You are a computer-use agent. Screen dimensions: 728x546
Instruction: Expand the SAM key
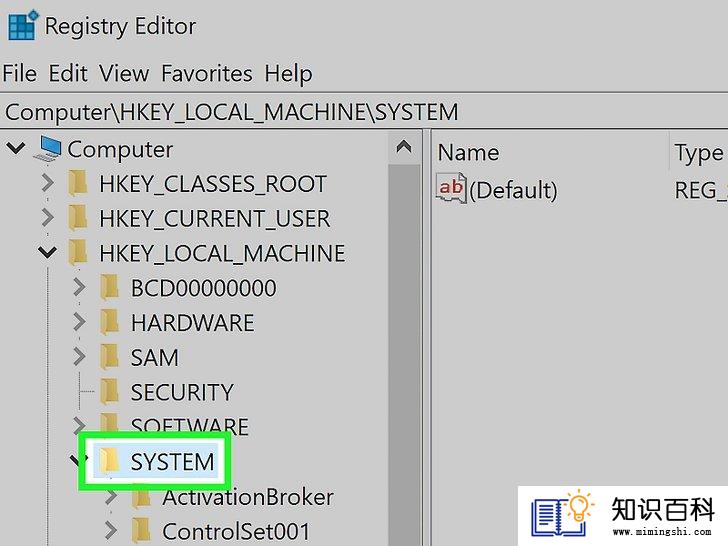coord(79,357)
